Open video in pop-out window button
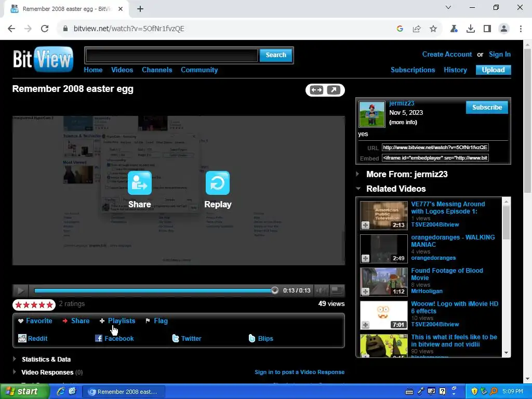 click(334, 90)
